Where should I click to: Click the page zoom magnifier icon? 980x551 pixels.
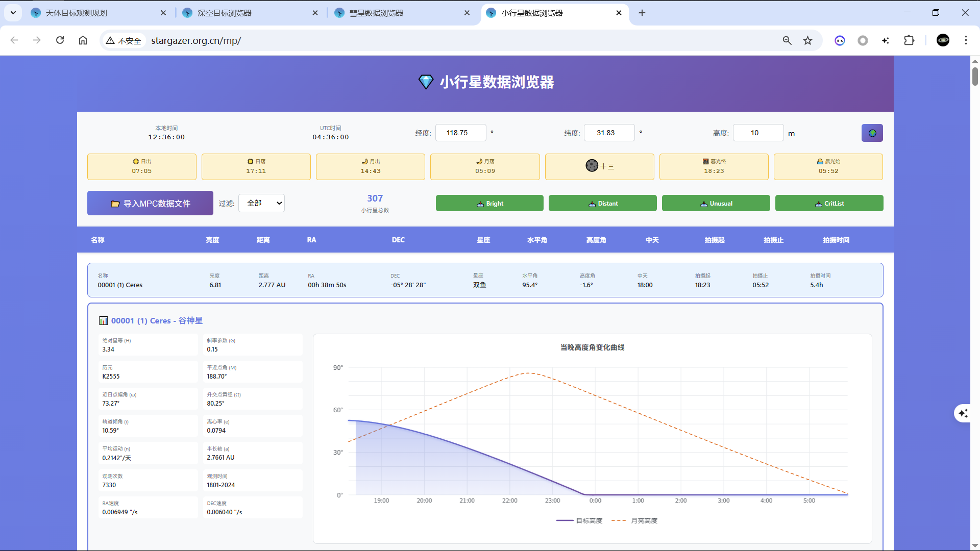tap(787, 40)
